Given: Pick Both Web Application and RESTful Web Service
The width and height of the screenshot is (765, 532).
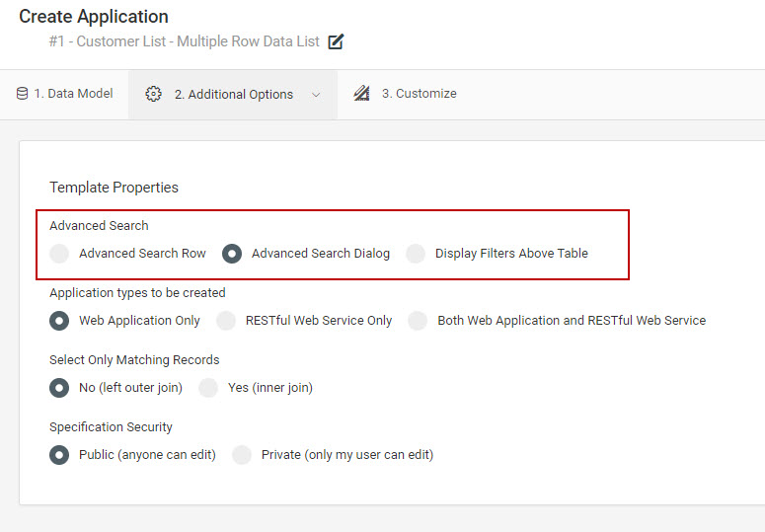Looking at the screenshot, I should click(418, 321).
